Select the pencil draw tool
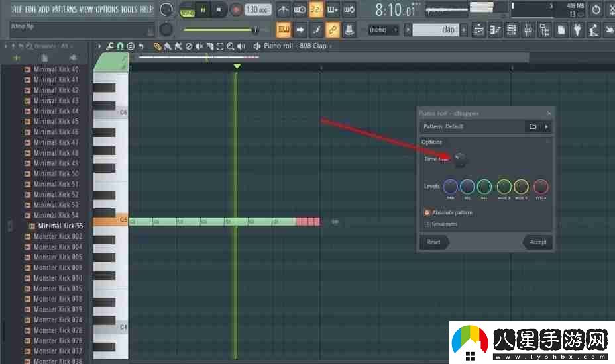Viewport: 615px width, 364px height. pyautogui.click(x=157, y=46)
